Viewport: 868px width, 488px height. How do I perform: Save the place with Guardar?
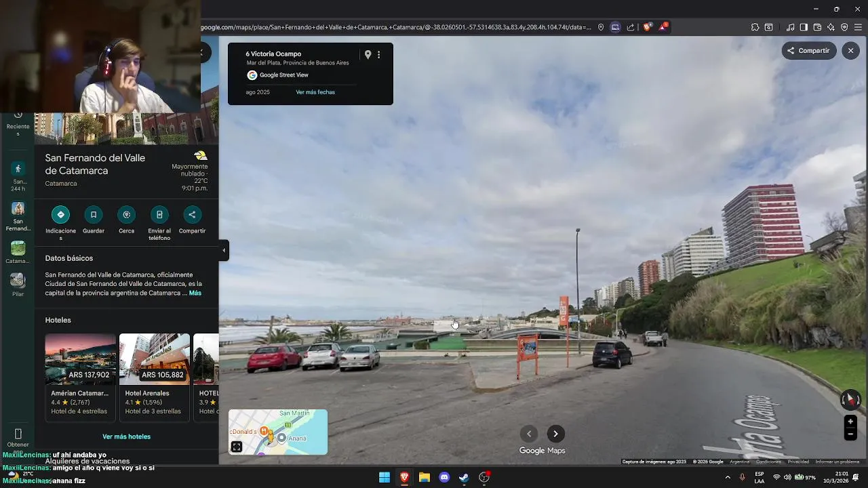[94, 215]
